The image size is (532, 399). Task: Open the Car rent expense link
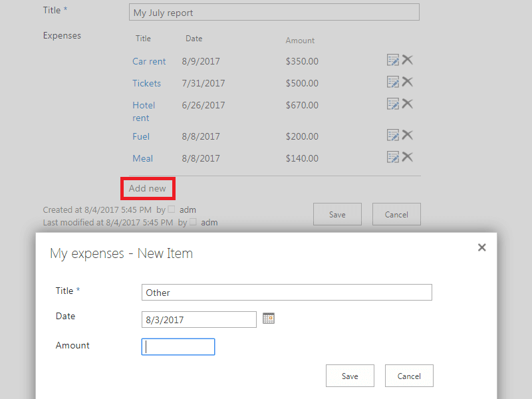149,61
